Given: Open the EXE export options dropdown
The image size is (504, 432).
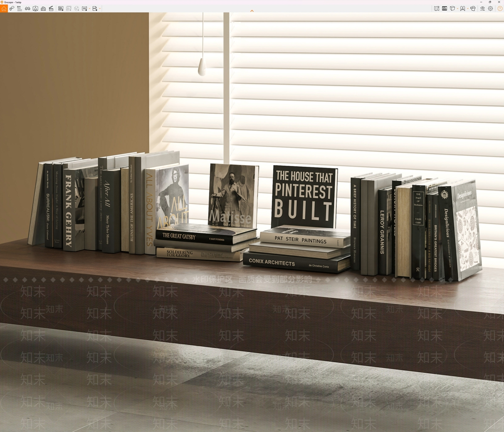Looking at the screenshot, I should coord(100,9).
